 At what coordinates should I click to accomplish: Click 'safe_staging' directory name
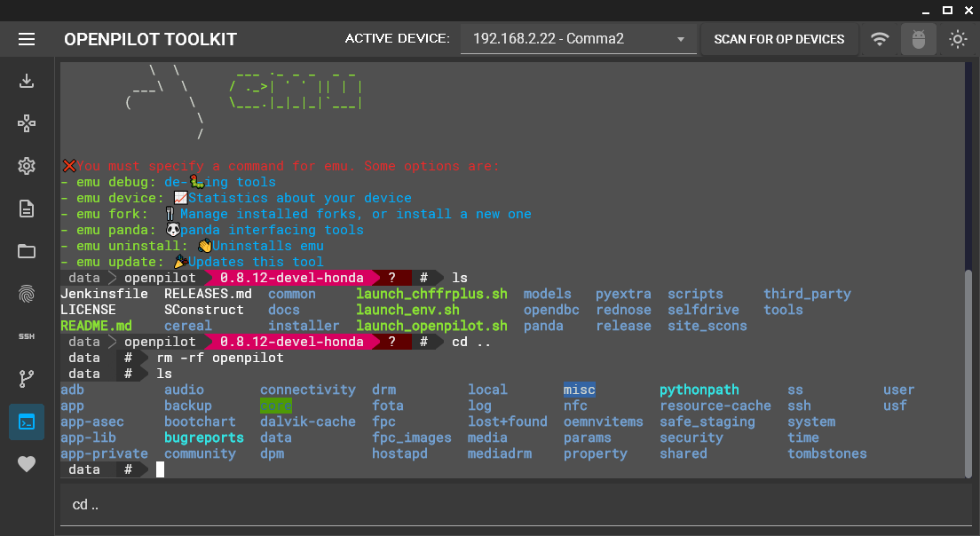click(x=707, y=422)
